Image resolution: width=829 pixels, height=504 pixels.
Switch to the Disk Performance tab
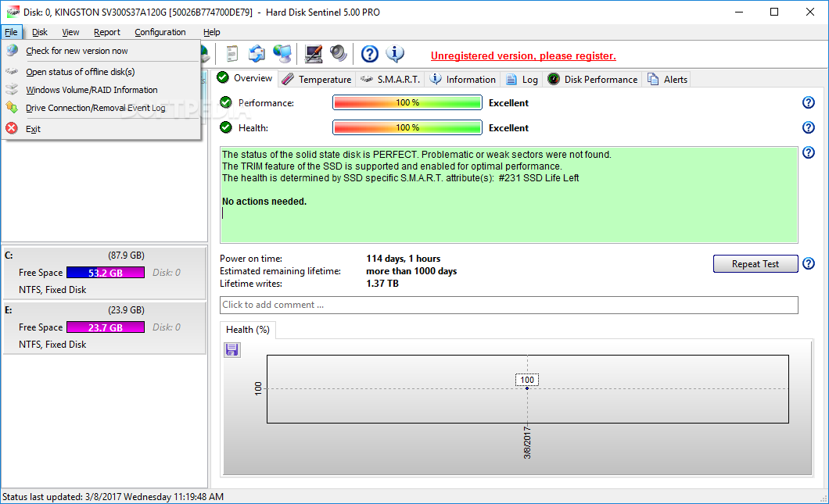point(593,79)
